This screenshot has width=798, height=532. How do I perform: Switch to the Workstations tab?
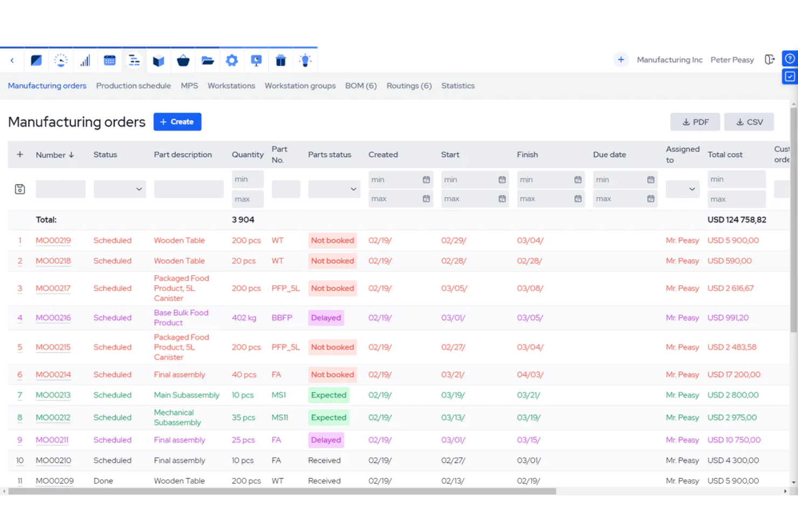point(231,86)
